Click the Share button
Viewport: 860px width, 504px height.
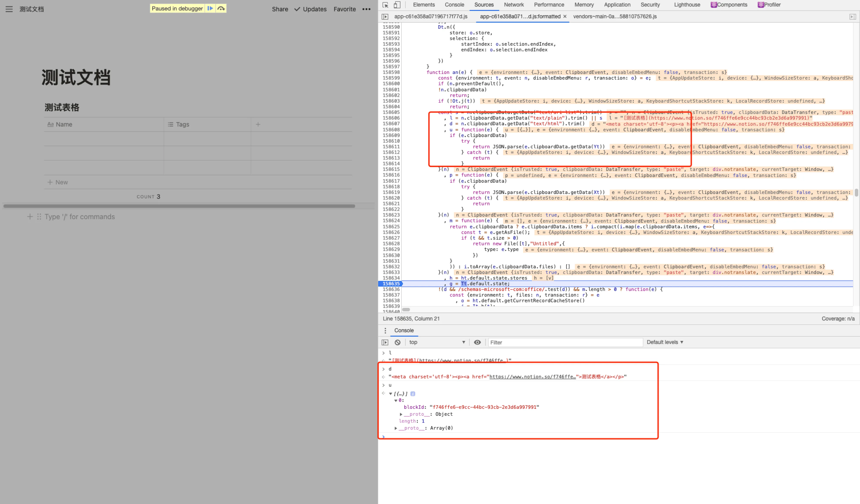click(x=280, y=9)
